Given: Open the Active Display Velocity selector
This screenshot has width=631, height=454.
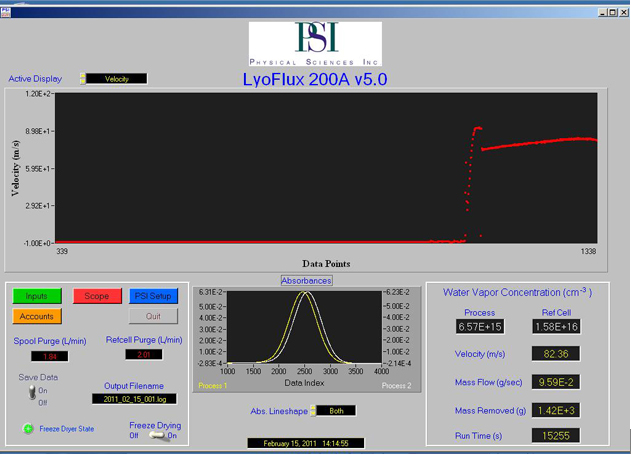Looking at the screenshot, I should pos(117,79).
